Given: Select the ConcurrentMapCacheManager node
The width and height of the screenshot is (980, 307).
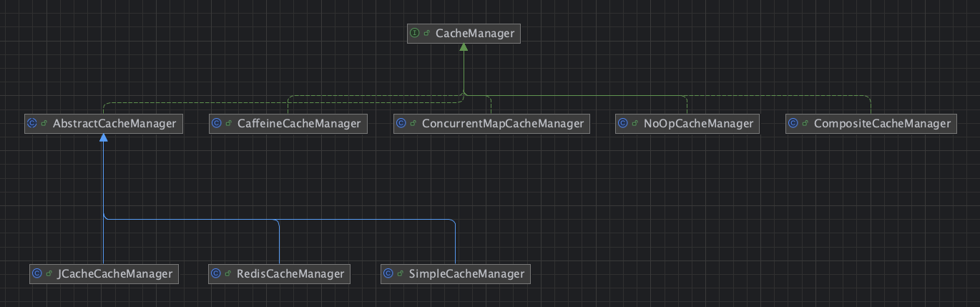Looking at the screenshot, I should click(491, 124).
